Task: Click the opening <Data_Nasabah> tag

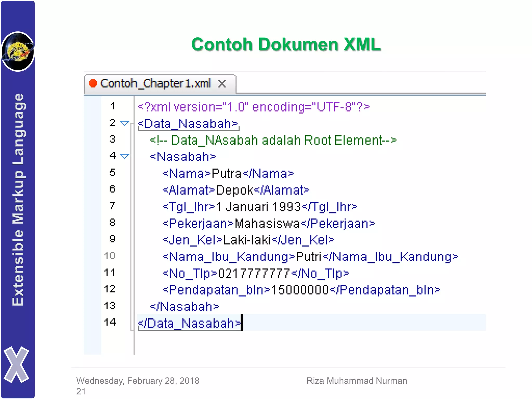Action: coord(188,124)
